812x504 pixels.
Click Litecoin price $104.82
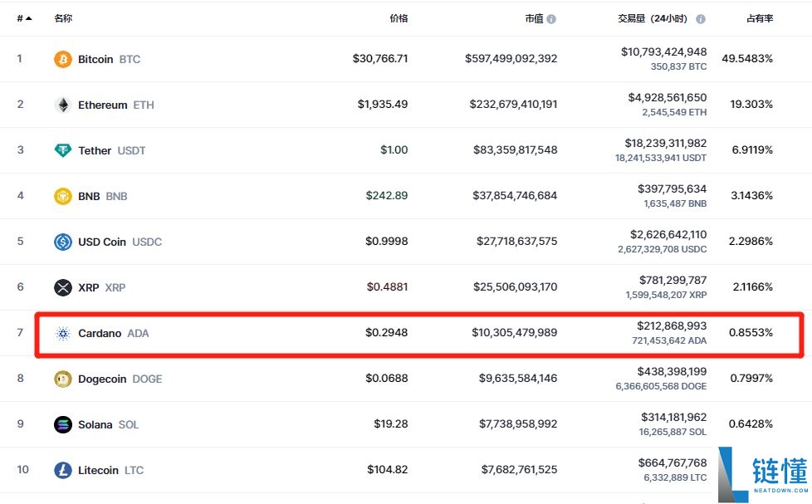click(x=388, y=469)
